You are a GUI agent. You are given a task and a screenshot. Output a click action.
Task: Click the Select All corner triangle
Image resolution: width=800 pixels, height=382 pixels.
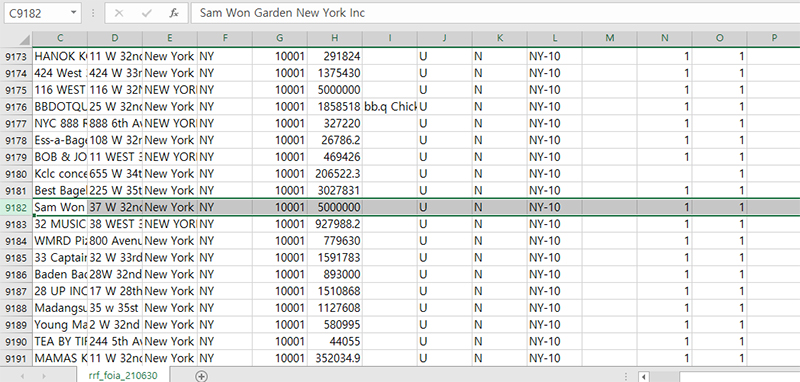pos(23,39)
